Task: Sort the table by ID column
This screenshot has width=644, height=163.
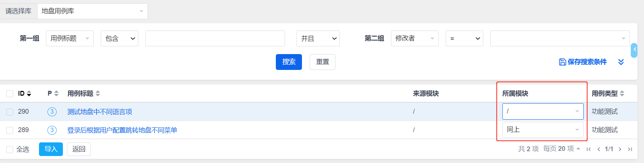Action: pyautogui.click(x=29, y=93)
